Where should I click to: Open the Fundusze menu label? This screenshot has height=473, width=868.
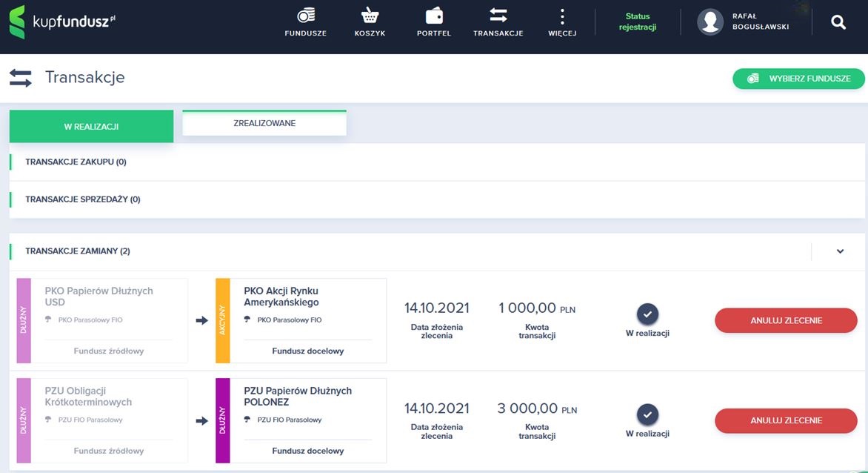coord(306,33)
